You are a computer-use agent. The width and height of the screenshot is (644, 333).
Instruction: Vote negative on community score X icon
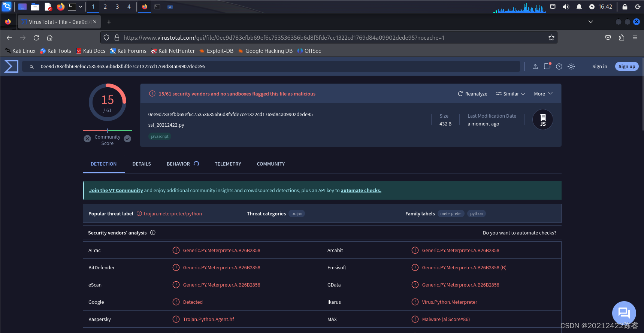[87, 139]
